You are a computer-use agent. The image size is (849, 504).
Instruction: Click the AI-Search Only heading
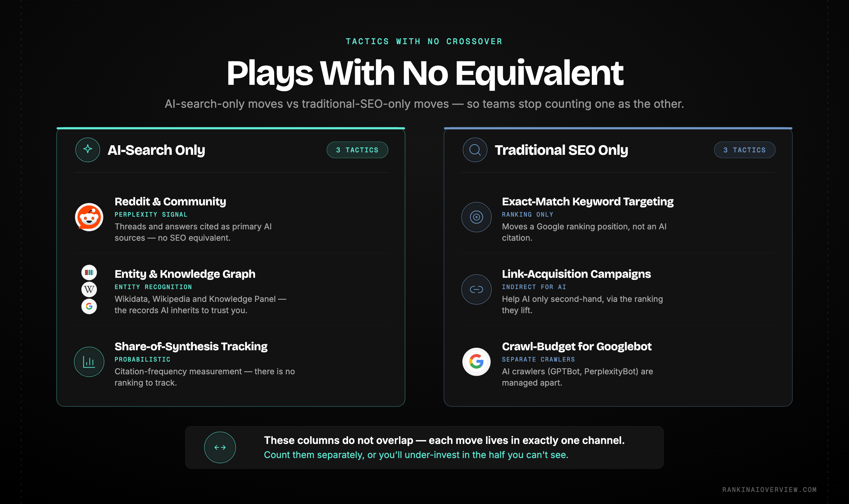156,150
